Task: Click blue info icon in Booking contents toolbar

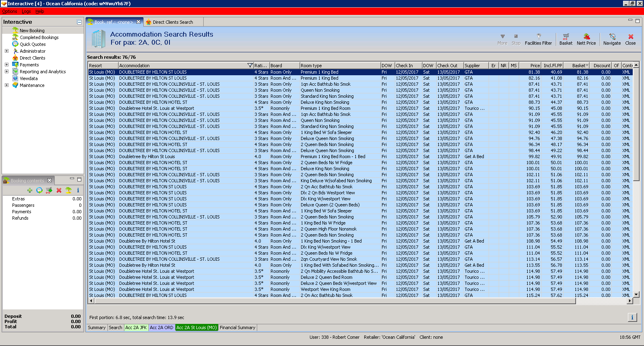Action: point(78,190)
